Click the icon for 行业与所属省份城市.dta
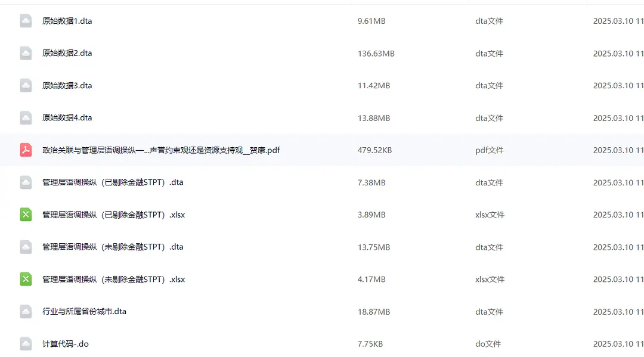Screen dimensions: 644x357 [26, 312]
